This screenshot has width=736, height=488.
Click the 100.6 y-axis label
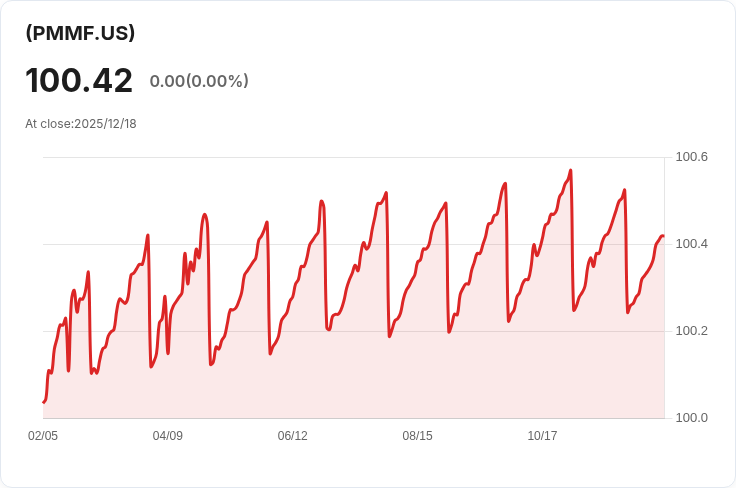[x=692, y=157]
